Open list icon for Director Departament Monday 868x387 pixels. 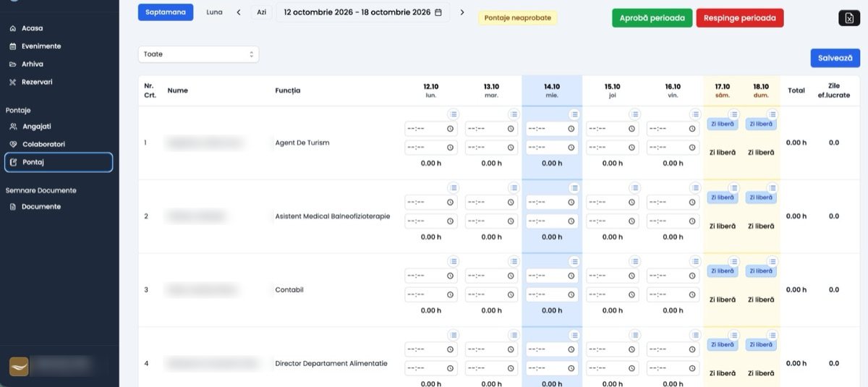[453, 336]
